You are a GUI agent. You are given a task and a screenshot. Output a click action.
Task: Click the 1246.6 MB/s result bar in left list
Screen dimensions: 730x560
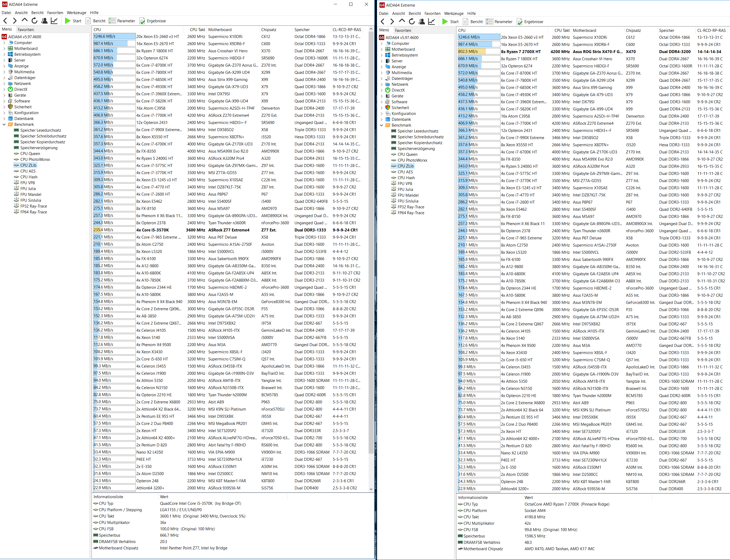pyautogui.click(x=114, y=36)
